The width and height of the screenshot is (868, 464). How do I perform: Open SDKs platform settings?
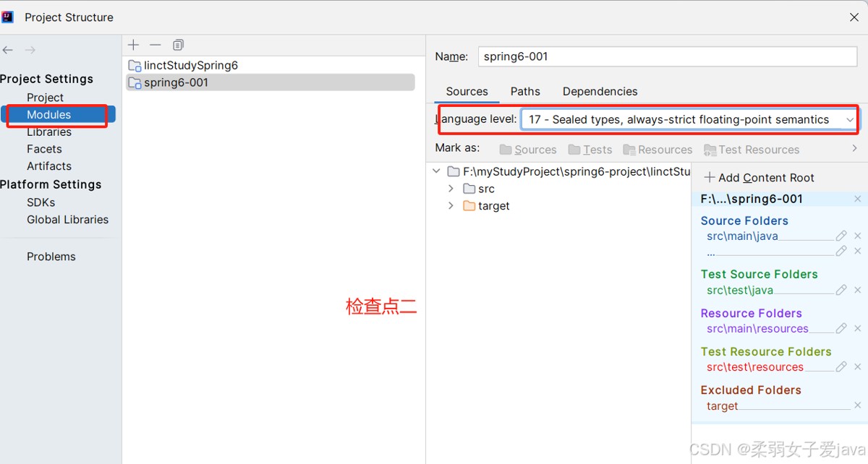coord(41,202)
